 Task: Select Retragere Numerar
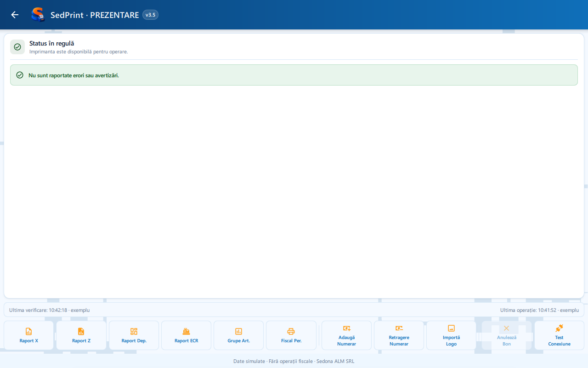(x=399, y=335)
